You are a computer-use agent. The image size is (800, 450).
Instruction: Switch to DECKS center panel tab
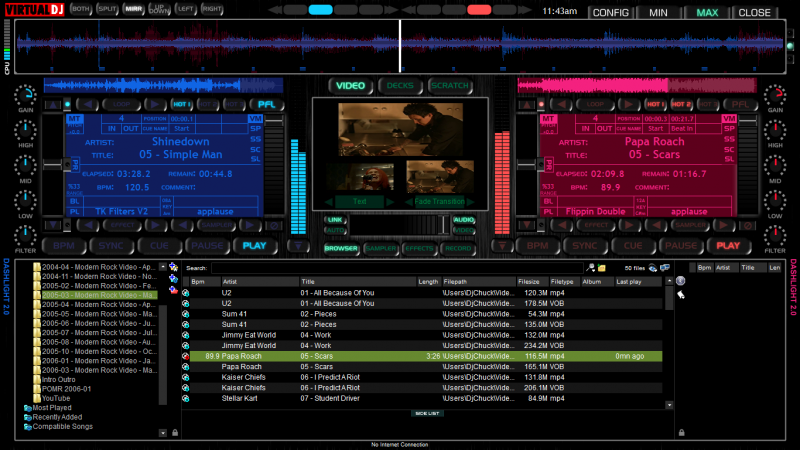click(400, 86)
